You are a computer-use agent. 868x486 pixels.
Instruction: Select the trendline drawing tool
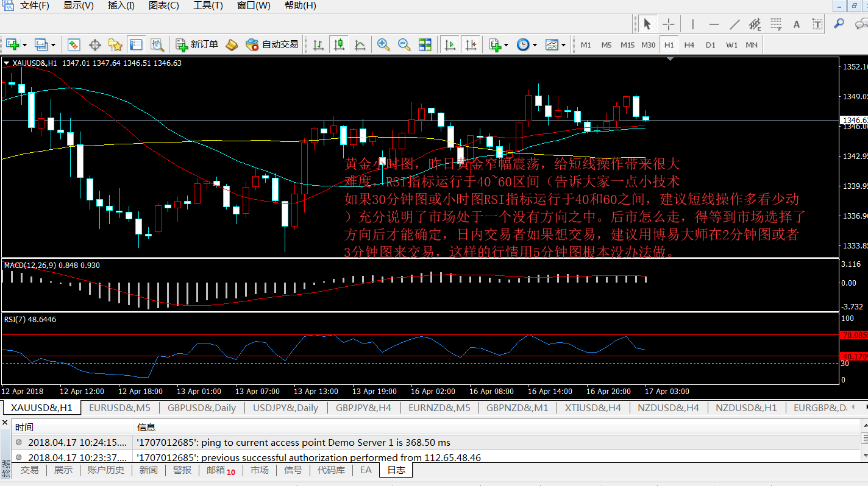tap(735, 24)
